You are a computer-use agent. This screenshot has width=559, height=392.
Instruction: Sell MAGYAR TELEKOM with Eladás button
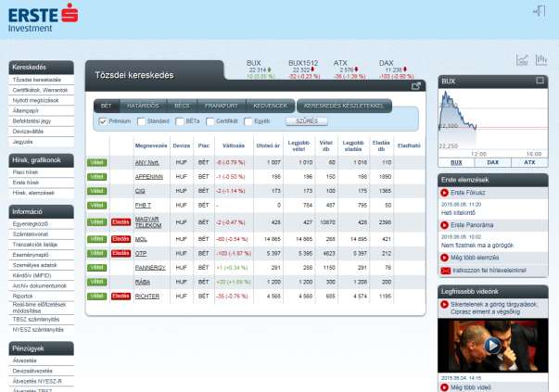click(121, 222)
